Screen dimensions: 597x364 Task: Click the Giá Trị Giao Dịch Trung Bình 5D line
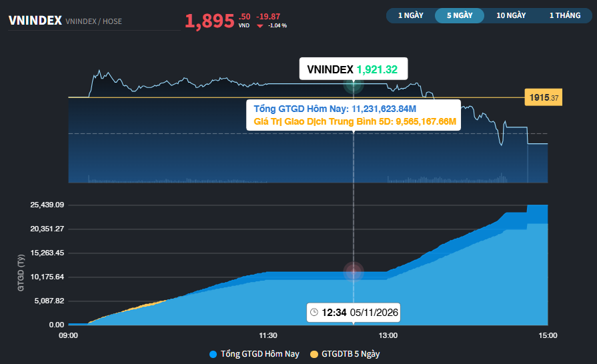tap(355, 122)
